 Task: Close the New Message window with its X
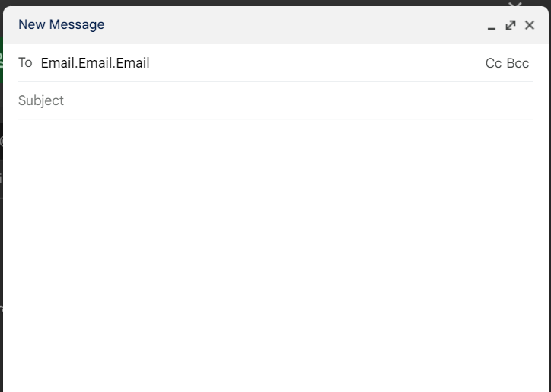530,25
